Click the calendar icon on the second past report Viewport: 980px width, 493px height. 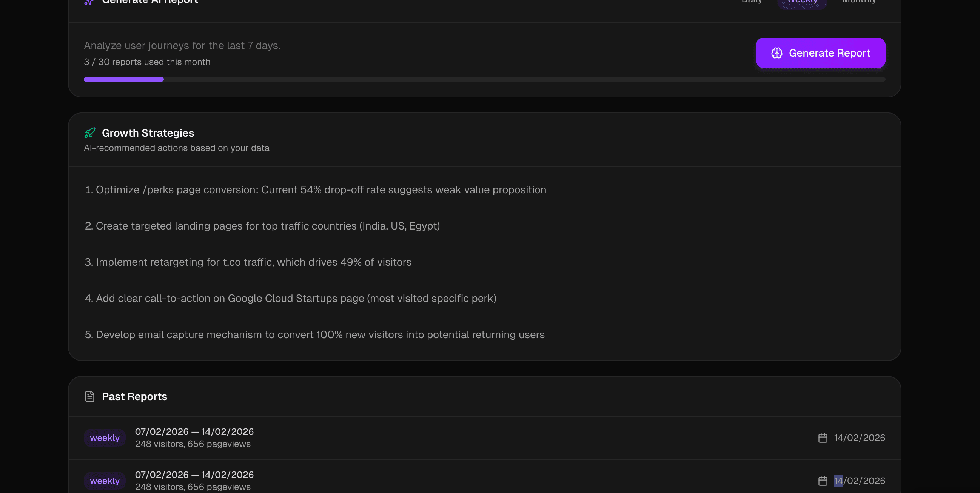tap(823, 481)
